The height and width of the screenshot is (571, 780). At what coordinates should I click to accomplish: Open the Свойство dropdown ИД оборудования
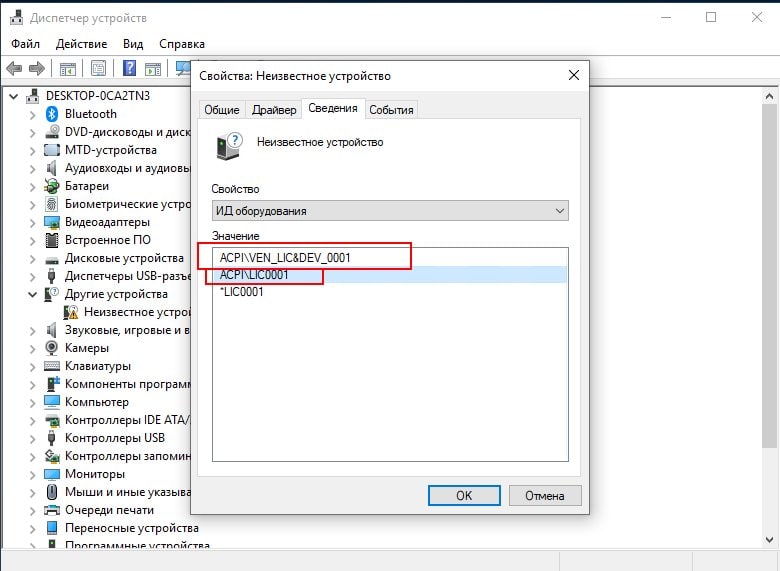pyautogui.click(x=390, y=211)
